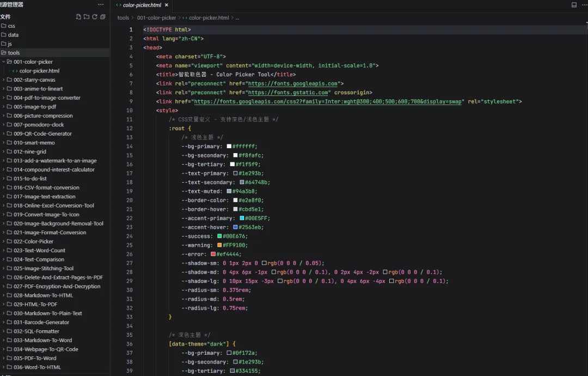Click the HTML file icon beside color-picker.html in tree
The height and width of the screenshot is (376, 588).
[15, 70]
